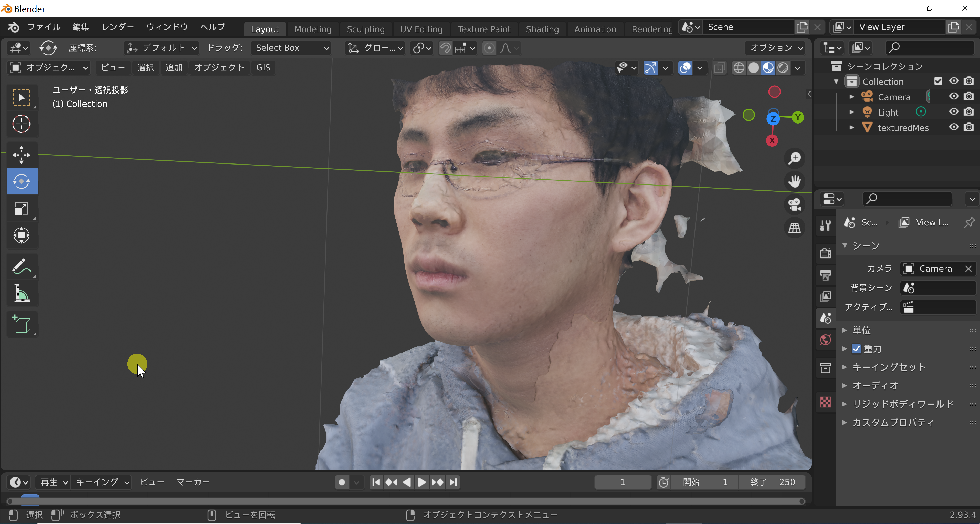Uncheck the Collection exclude checkbox
The width and height of the screenshot is (980, 524).
938,81
